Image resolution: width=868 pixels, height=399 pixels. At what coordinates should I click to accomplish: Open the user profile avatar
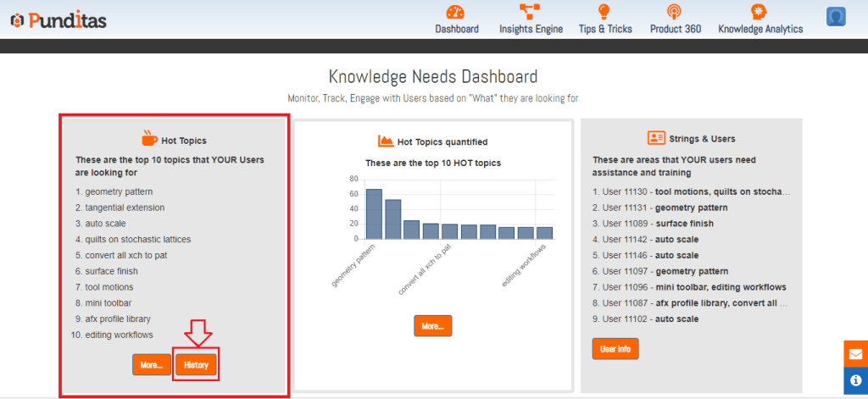[x=836, y=18]
